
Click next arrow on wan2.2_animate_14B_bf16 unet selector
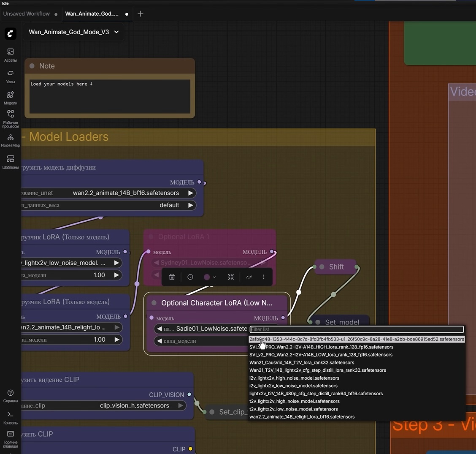pos(190,193)
